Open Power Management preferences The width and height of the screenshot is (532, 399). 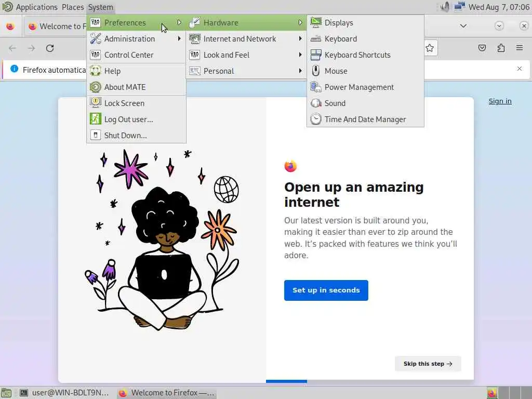[x=365, y=87]
